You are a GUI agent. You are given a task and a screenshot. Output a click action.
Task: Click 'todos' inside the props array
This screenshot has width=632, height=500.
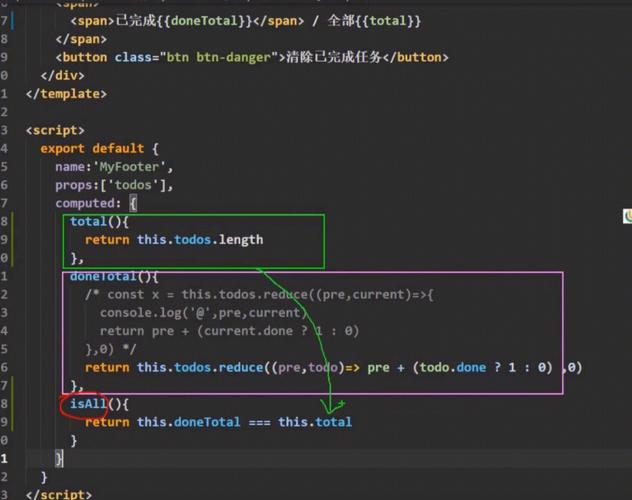pyautogui.click(x=133, y=185)
